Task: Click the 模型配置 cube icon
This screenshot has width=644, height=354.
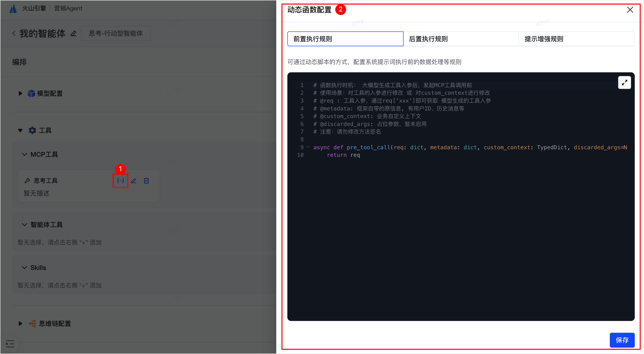Action: (x=31, y=94)
